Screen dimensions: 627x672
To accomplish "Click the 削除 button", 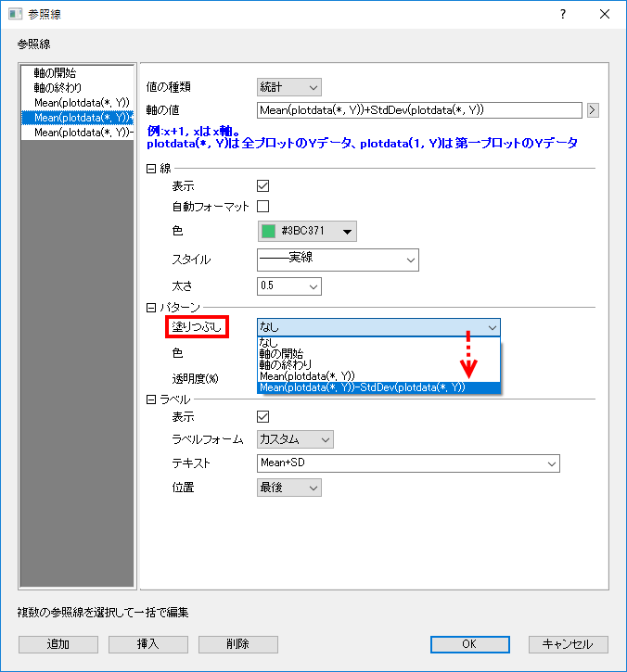I will click(x=238, y=644).
